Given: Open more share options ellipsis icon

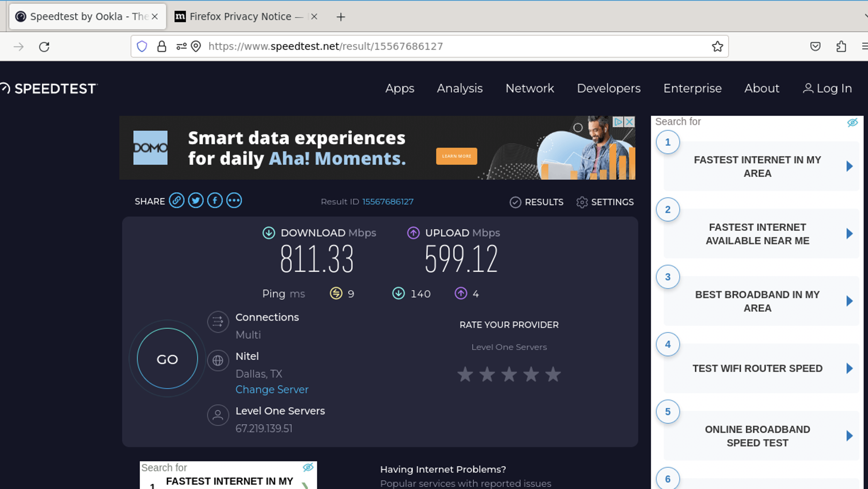Looking at the screenshot, I should pyautogui.click(x=234, y=201).
